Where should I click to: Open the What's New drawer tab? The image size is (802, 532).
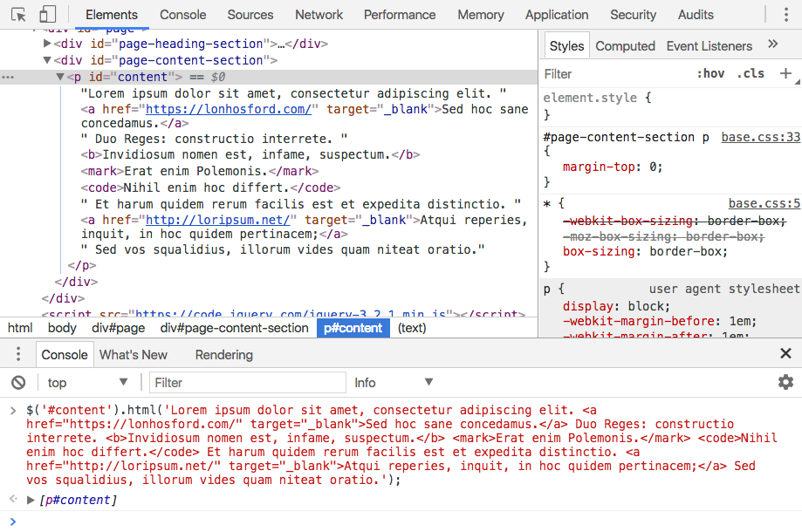coord(133,355)
